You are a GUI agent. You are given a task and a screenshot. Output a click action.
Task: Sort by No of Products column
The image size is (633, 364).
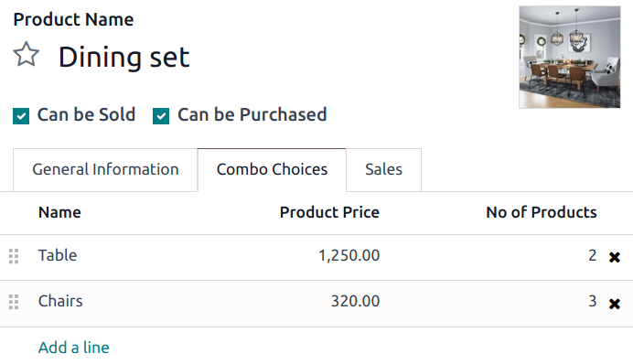point(542,212)
